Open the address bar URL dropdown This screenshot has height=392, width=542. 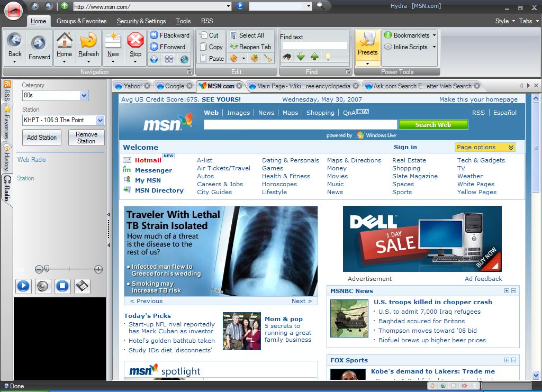[x=229, y=6]
